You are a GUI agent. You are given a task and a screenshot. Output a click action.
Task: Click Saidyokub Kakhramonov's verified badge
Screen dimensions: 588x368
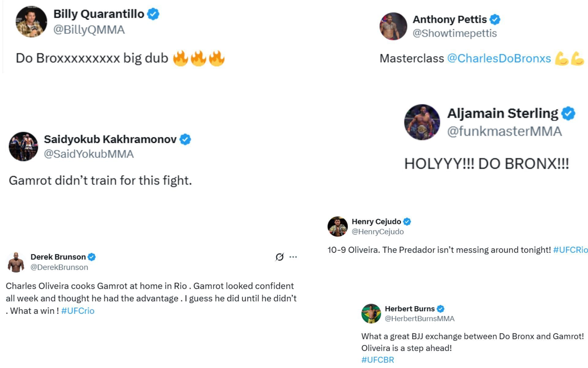coord(185,140)
